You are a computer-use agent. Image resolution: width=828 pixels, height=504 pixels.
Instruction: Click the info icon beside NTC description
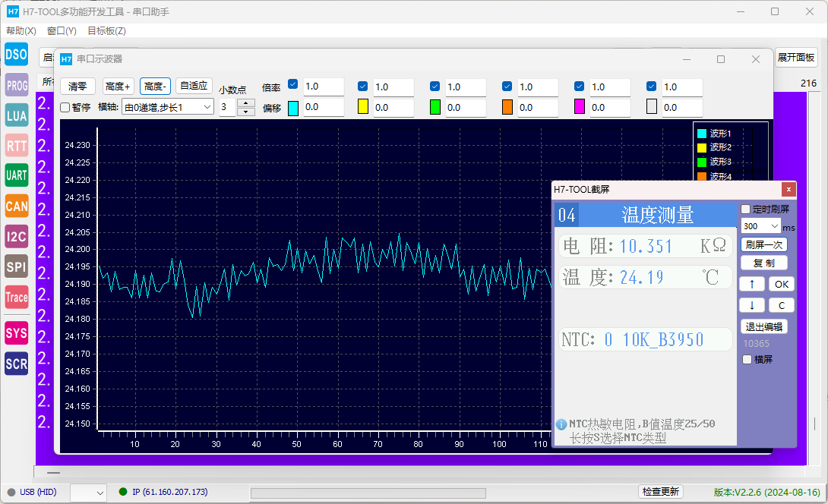[x=561, y=424]
